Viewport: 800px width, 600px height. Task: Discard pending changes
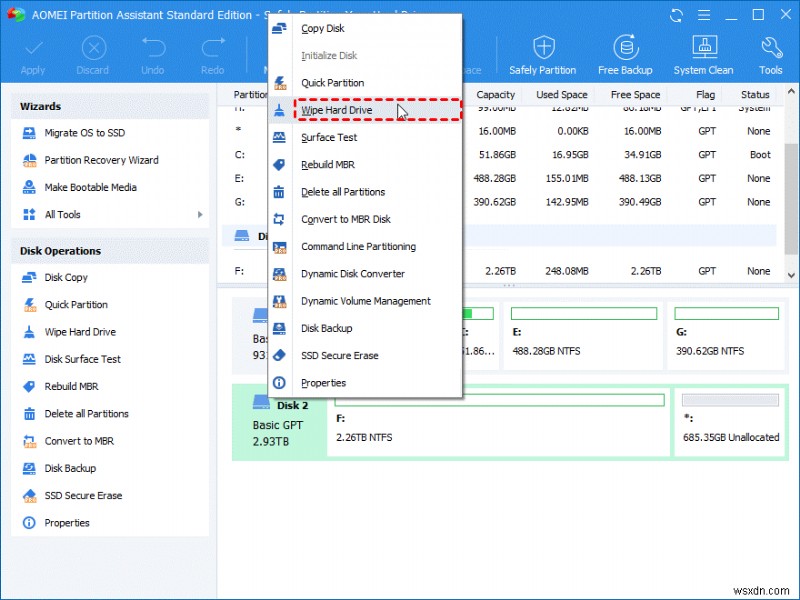click(x=92, y=55)
